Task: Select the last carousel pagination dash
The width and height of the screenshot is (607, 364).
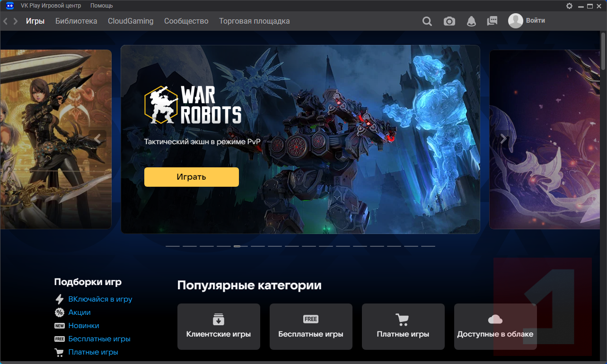Action: (x=428, y=246)
